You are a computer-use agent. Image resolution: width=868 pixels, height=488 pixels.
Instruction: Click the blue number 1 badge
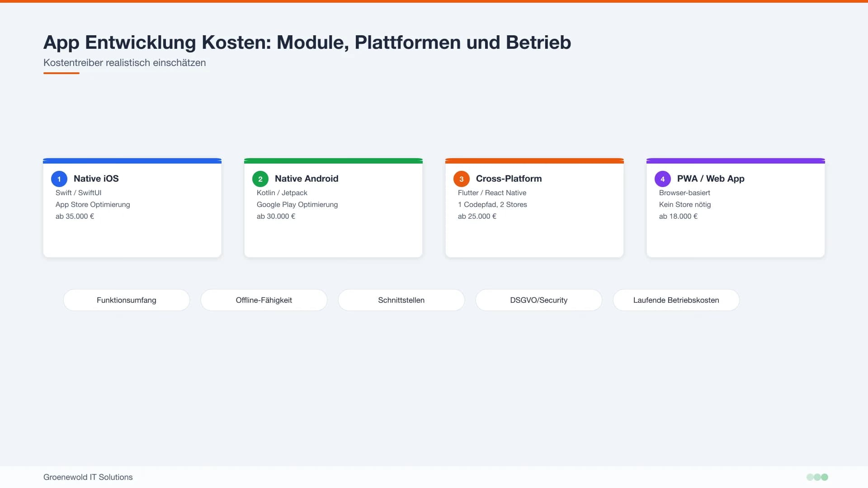click(x=59, y=179)
